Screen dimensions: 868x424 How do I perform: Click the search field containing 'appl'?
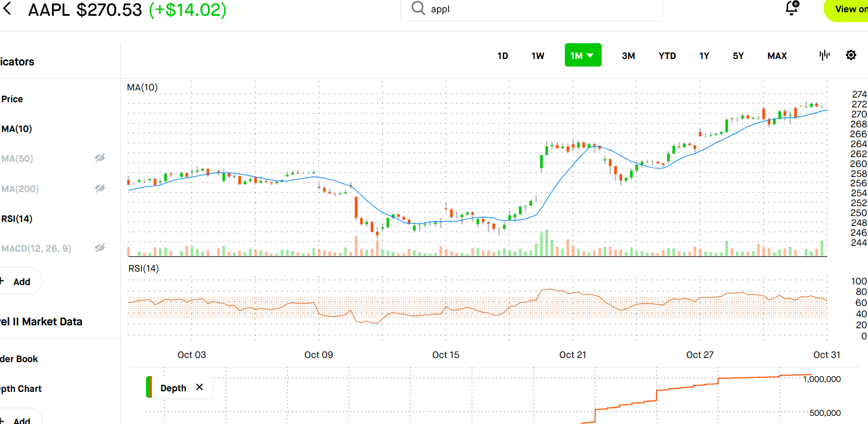point(532,9)
